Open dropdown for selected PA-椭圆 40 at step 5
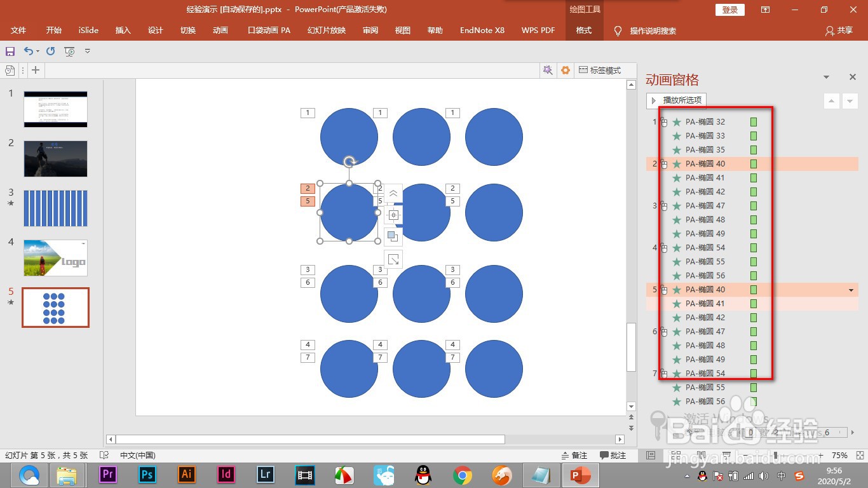 (x=851, y=290)
